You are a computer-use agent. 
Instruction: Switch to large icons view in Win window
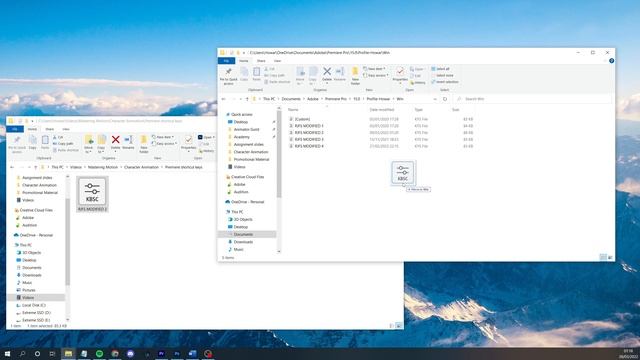[611, 258]
